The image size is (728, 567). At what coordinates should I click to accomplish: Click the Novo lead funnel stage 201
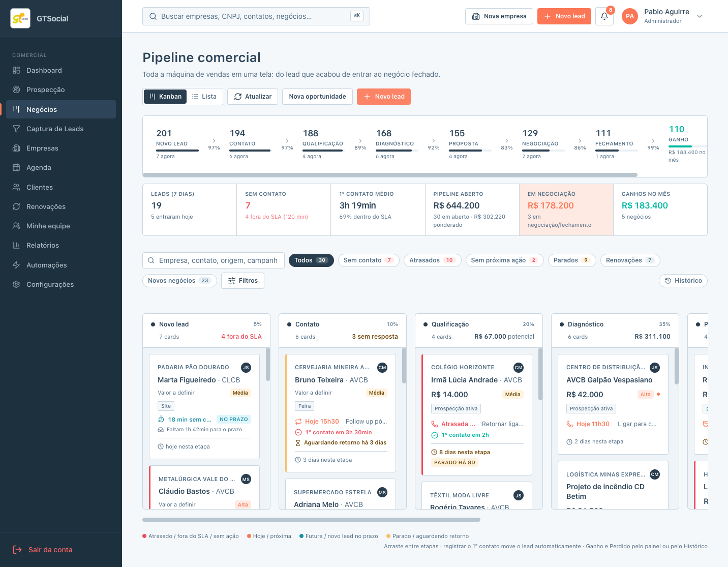click(x=177, y=144)
